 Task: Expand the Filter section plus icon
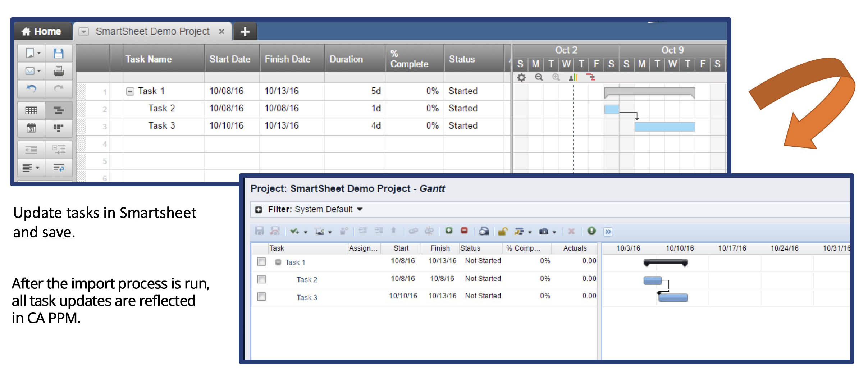[x=258, y=210]
